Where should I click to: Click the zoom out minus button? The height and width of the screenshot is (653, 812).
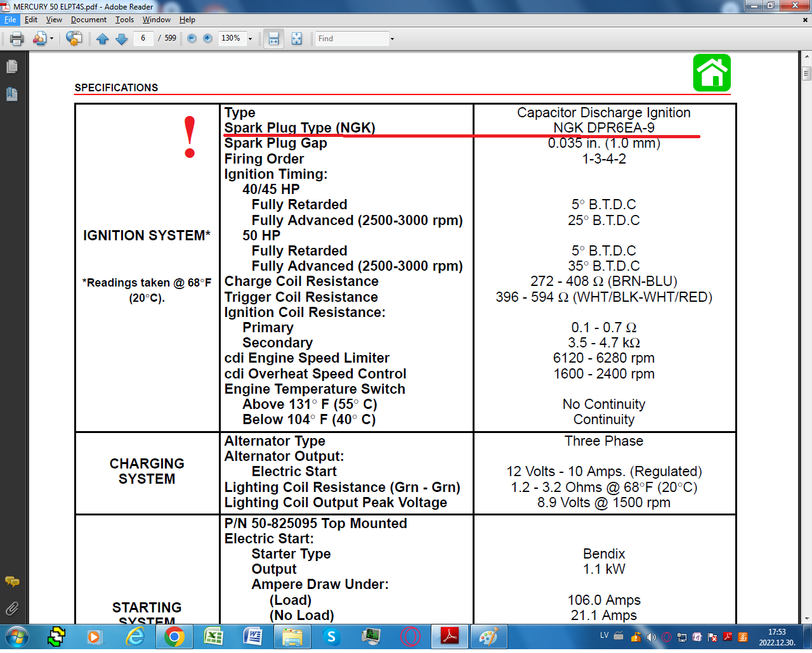(x=192, y=39)
